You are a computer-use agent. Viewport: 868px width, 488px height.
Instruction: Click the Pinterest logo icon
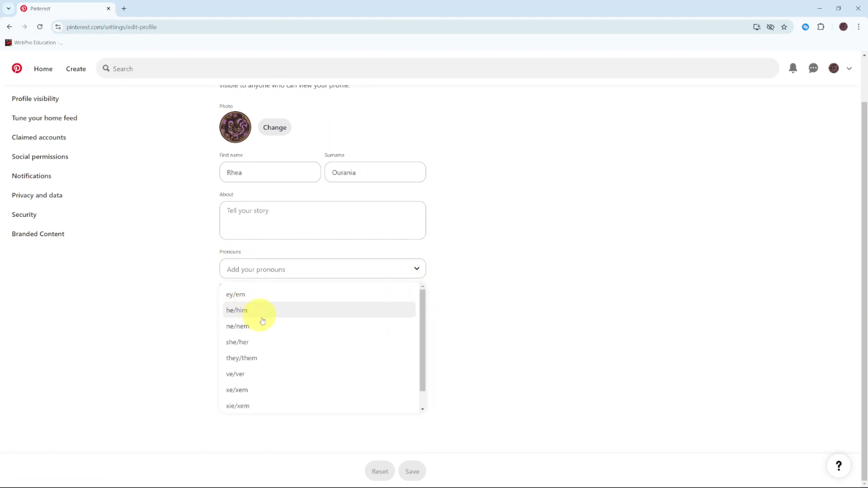(17, 68)
